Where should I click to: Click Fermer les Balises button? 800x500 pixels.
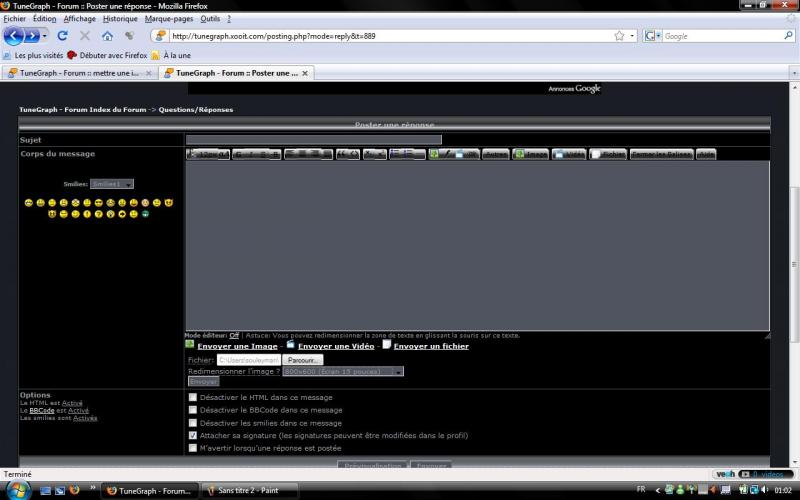[662, 154]
